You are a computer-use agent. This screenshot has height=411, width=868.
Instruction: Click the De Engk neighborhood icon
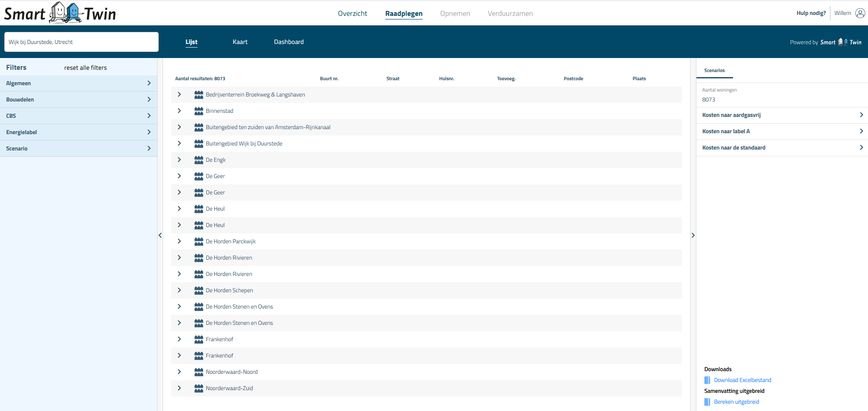coord(198,160)
